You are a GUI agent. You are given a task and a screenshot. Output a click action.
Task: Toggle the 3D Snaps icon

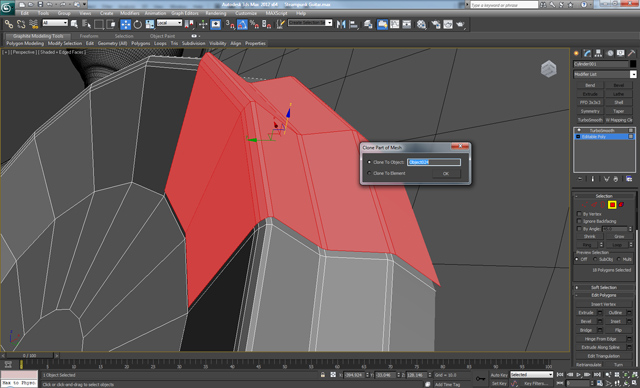coord(230,24)
